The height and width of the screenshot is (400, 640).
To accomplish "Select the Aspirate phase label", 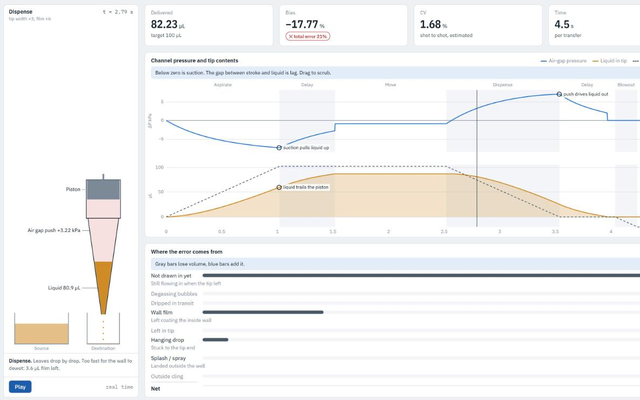I will click(223, 85).
